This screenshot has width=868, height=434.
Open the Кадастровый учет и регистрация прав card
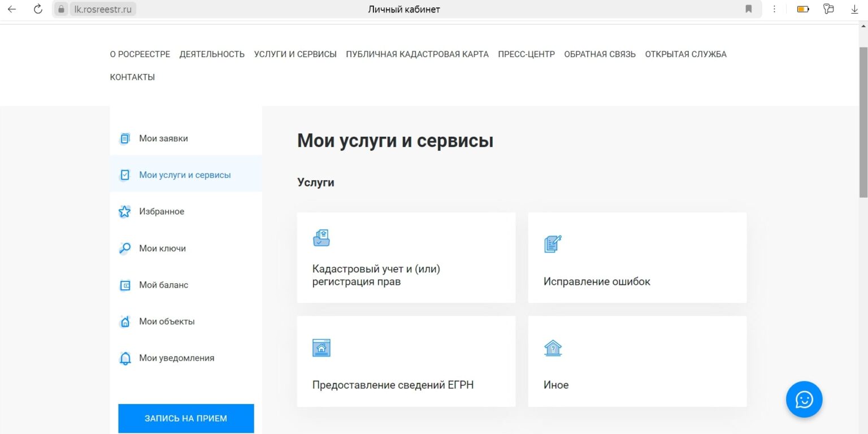(x=406, y=258)
